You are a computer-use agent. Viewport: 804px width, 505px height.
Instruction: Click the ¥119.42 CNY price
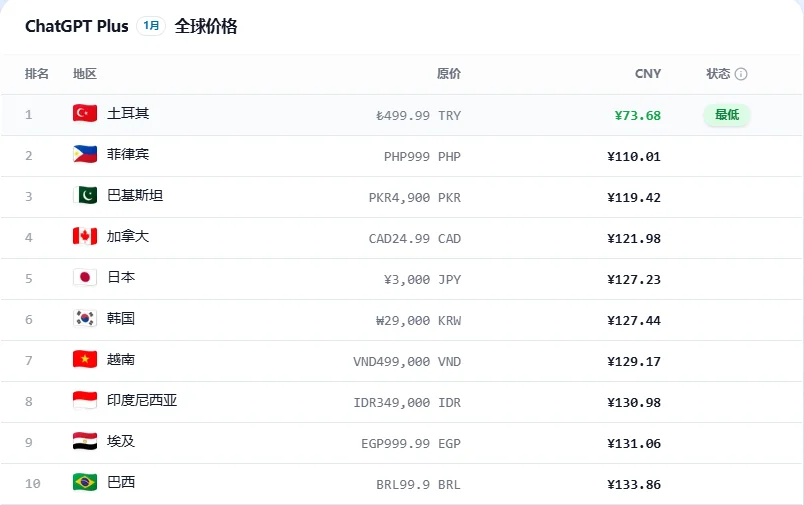[x=634, y=198]
